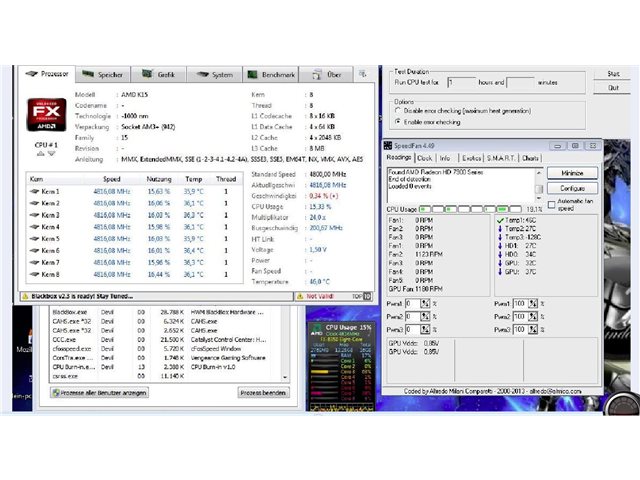
Task: Click Prozess beenden button
Action: coord(263,393)
